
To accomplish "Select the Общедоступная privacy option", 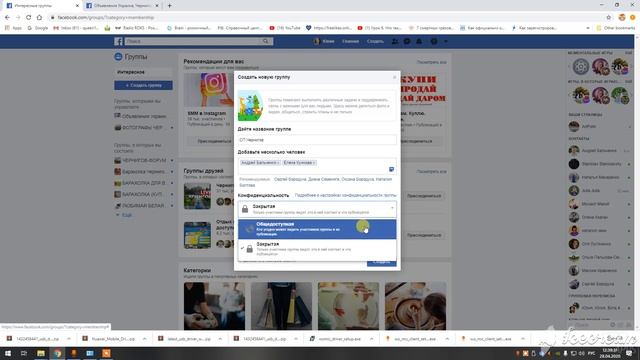I will pos(317,229).
